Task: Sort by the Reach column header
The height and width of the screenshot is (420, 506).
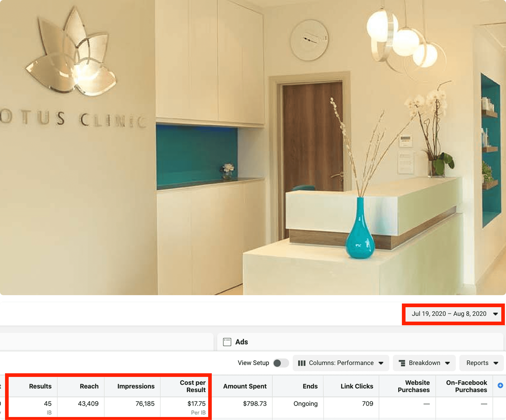Action: pos(89,386)
